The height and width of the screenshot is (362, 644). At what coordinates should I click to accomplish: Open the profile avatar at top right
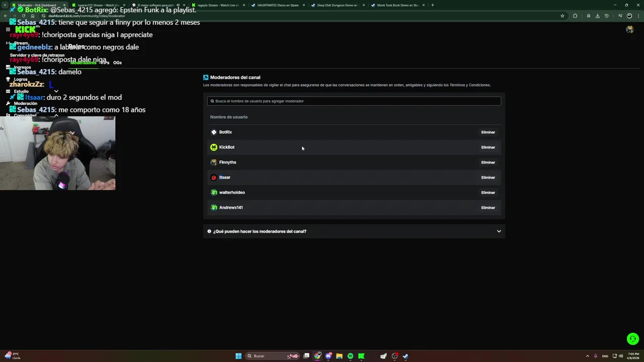coord(629,30)
